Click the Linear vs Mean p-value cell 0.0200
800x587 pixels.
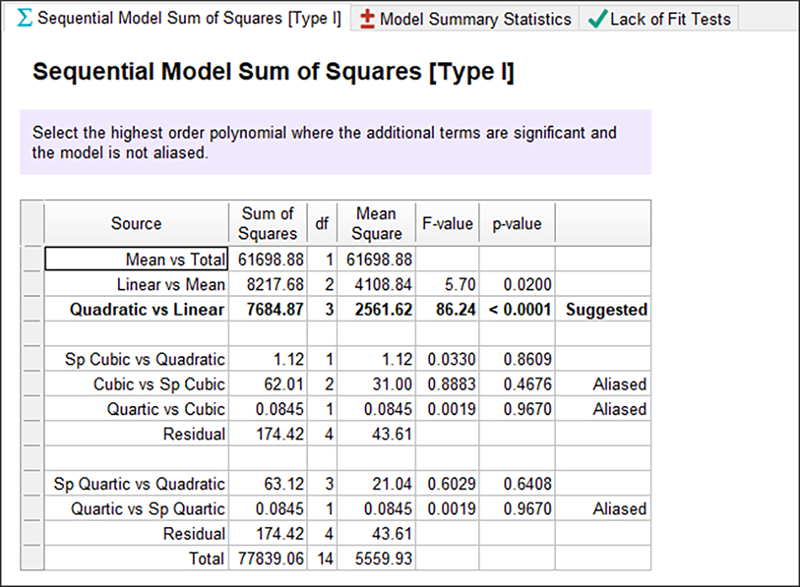pyautogui.click(x=517, y=285)
